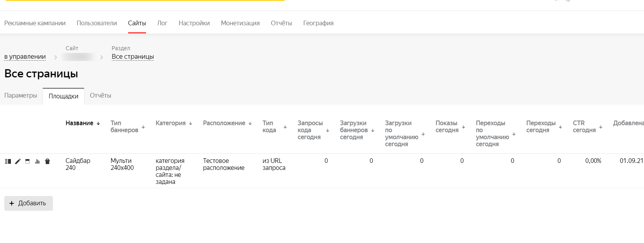This screenshot has width=644, height=243.
Task: Click the placement layout icon beside the pencil
Action: click(28, 161)
